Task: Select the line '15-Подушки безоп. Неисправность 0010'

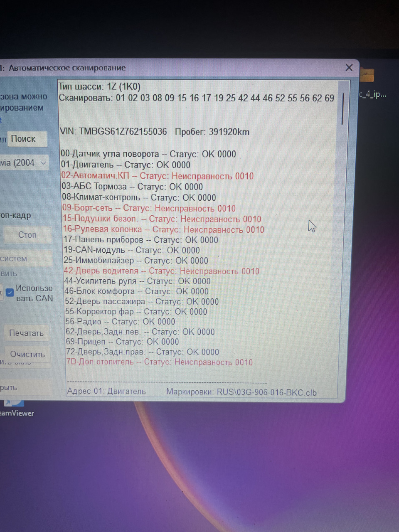Action: pos(162,219)
